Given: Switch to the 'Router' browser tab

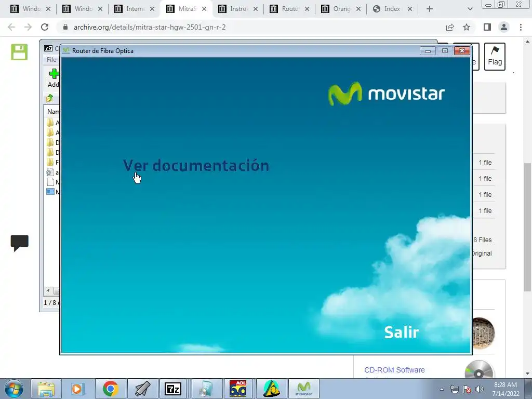Looking at the screenshot, I should point(289,9).
